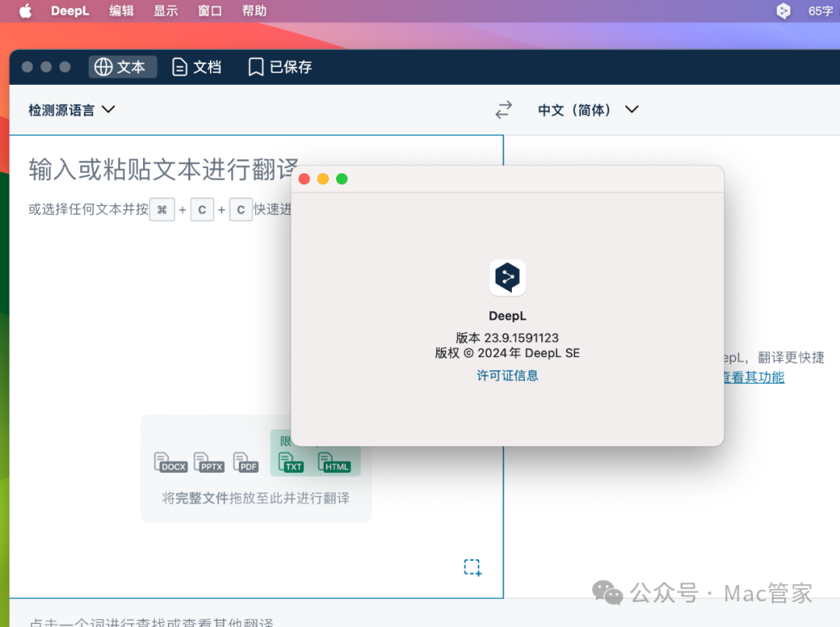Open the 查看其功能 link
Viewport: 840px width, 627px height.
tap(753, 377)
